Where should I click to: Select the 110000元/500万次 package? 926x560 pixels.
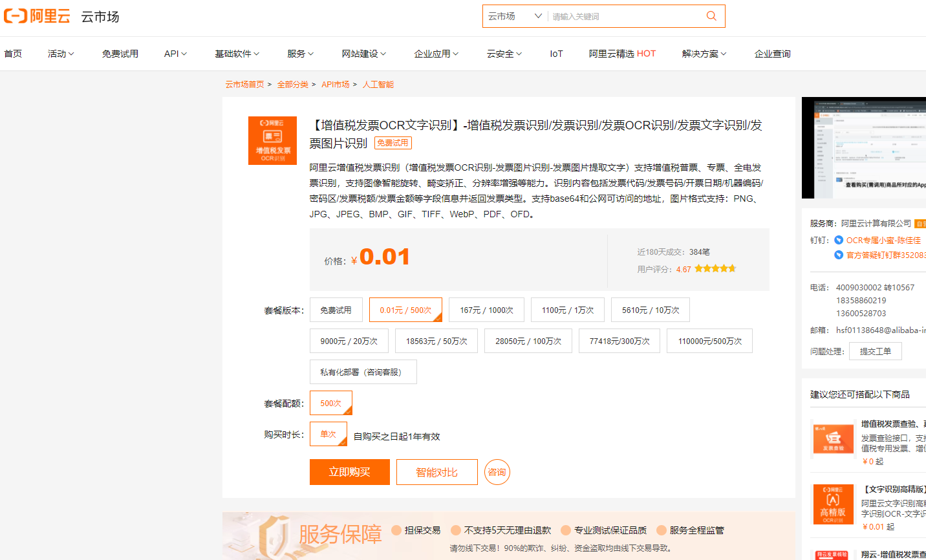tap(709, 341)
